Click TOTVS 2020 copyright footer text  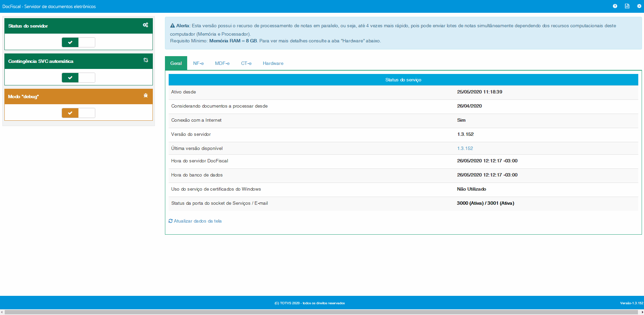310,303
